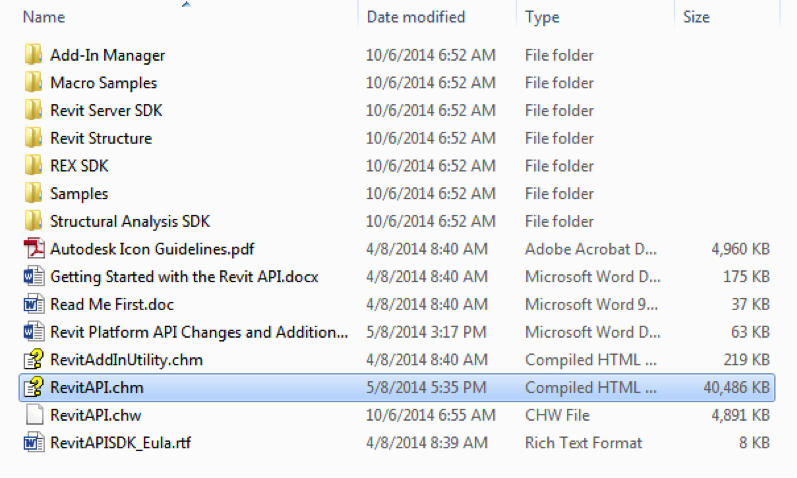Click the Word icon for Read Me First.doc
Viewport: 797px width, 478px height.
(34, 304)
